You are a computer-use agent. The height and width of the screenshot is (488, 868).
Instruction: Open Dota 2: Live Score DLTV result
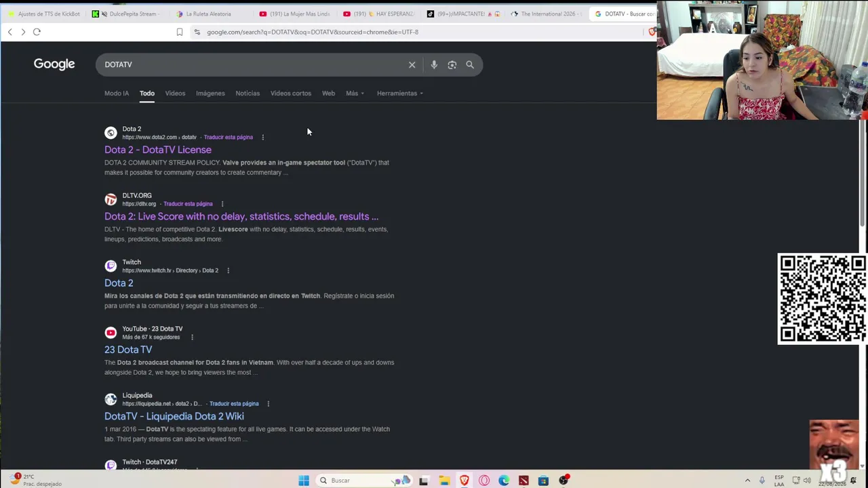[x=241, y=217]
